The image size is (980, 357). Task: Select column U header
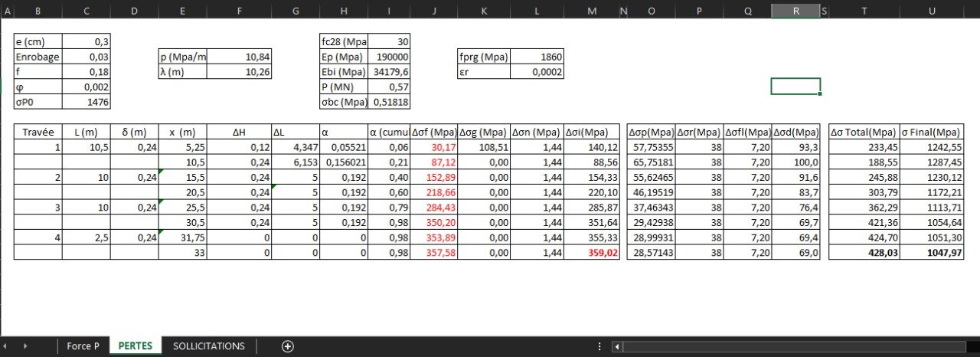pyautogui.click(x=932, y=11)
